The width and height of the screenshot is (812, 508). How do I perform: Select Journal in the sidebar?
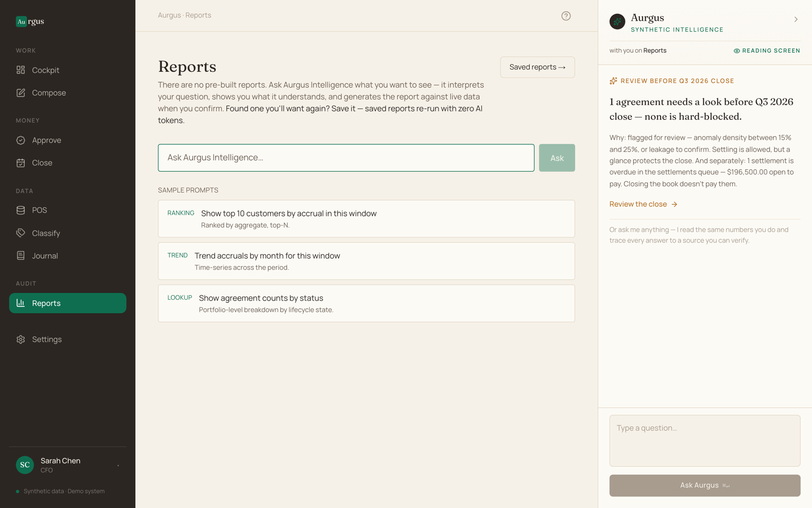point(67,256)
